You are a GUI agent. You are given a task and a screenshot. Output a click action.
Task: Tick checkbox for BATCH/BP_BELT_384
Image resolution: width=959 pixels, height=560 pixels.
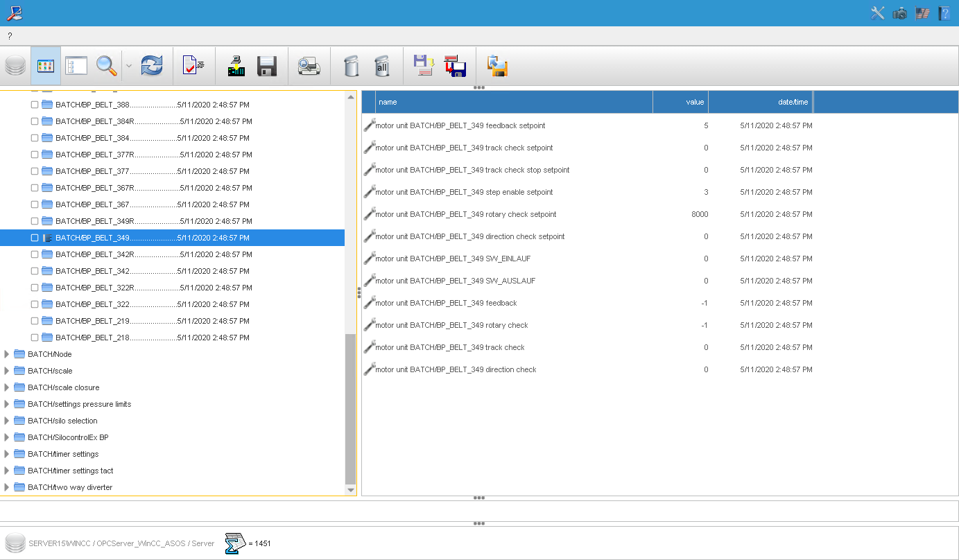35,138
